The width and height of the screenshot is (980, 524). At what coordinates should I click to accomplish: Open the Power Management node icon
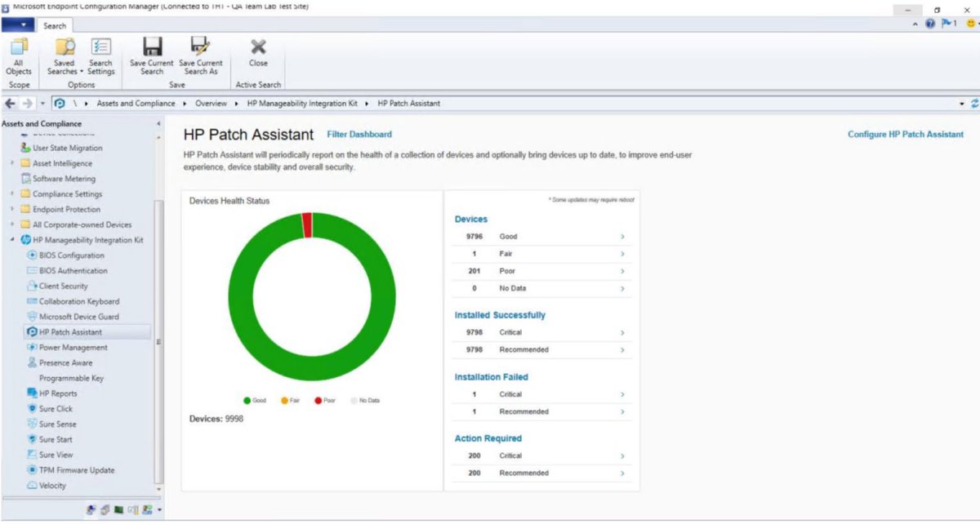click(x=33, y=348)
